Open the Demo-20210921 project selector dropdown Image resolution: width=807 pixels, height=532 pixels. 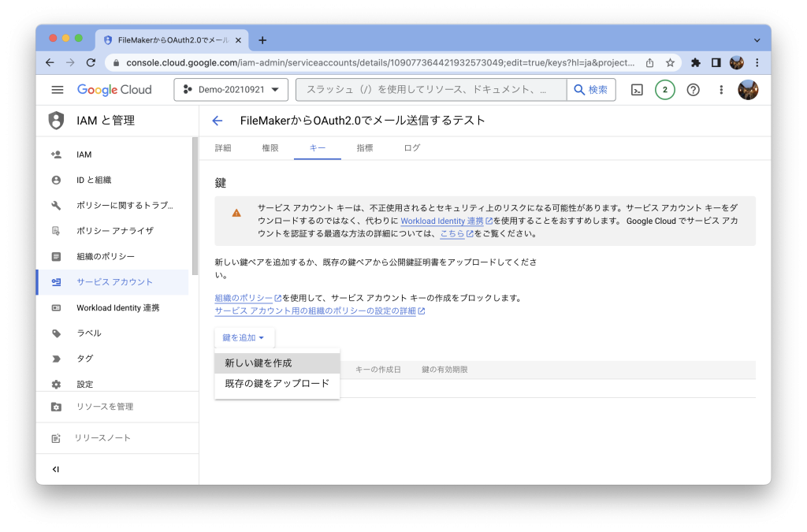[231, 90]
